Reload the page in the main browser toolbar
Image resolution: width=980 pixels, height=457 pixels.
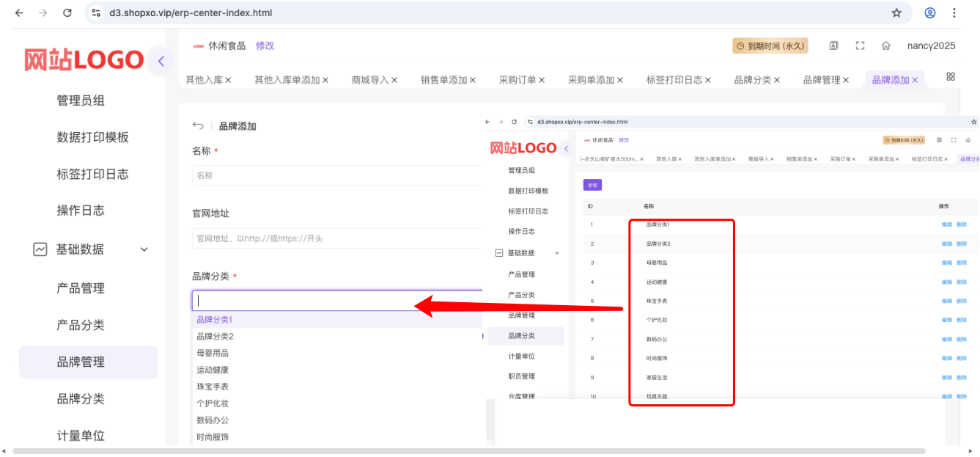[67, 12]
